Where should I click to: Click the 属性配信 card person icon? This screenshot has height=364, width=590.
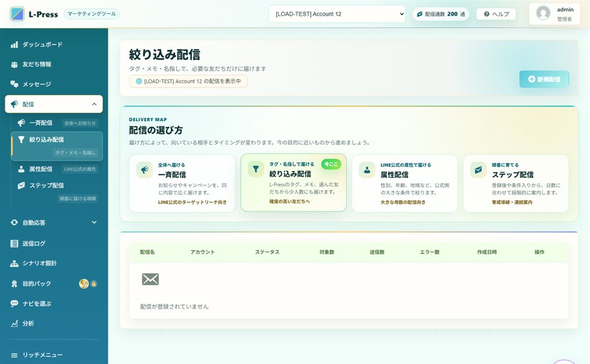[x=367, y=170]
